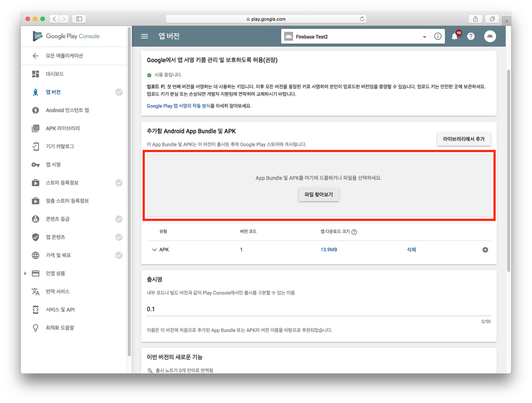Open the help question mark icon

point(471,37)
